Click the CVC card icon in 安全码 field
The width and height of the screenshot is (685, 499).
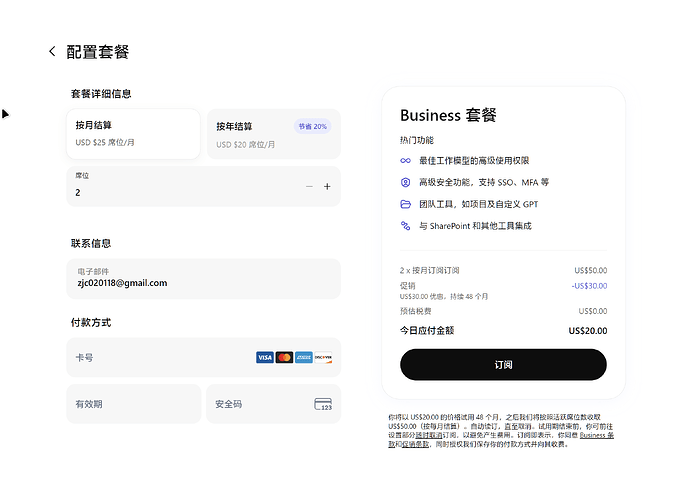(323, 404)
